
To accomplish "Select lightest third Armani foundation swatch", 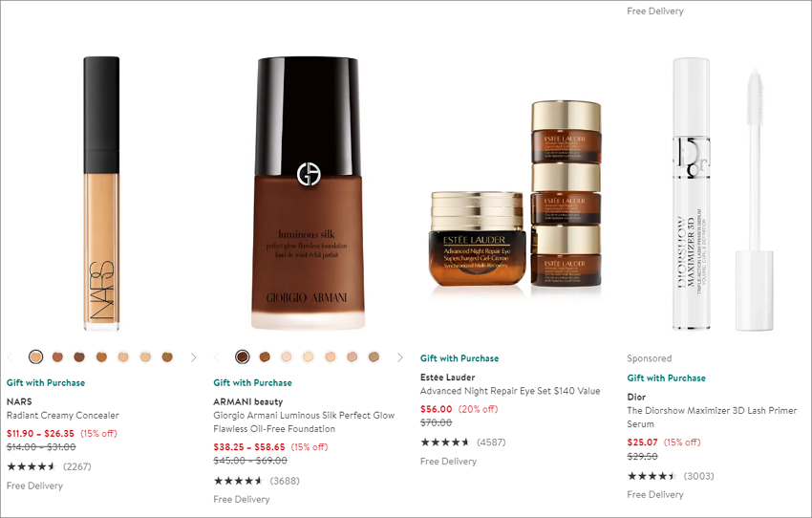I will point(287,356).
